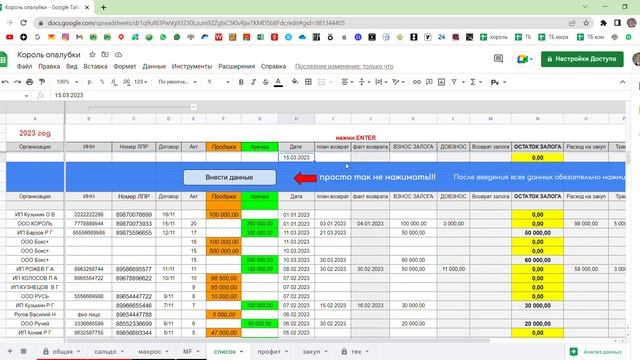Click Настройки Доступа share button
This screenshot has height=360, width=640.
(x=582, y=59)
